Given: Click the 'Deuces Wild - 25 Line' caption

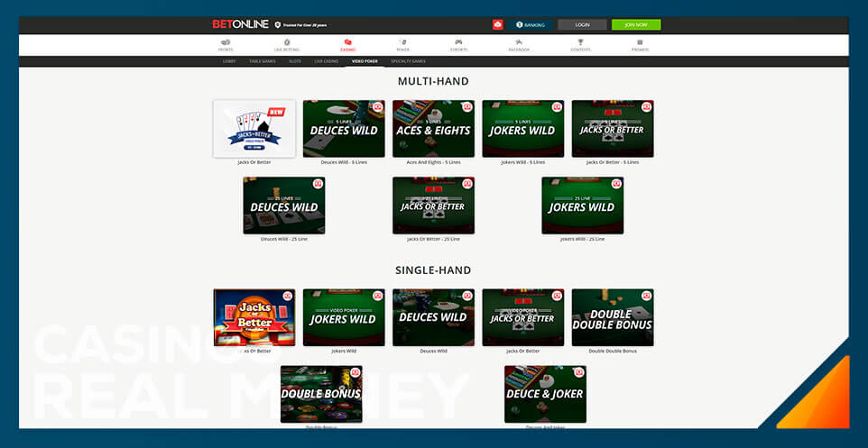Looking at the screenshot, I should click(x=284, y=240).
